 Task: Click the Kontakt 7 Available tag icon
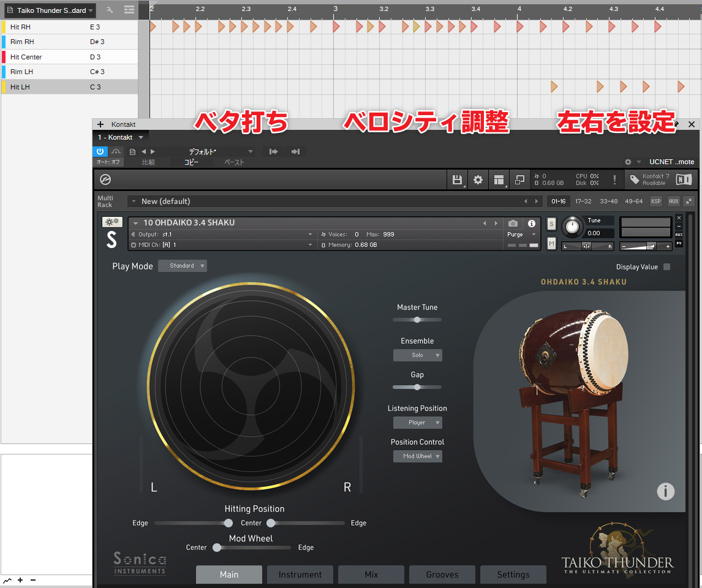pos(635,180)
